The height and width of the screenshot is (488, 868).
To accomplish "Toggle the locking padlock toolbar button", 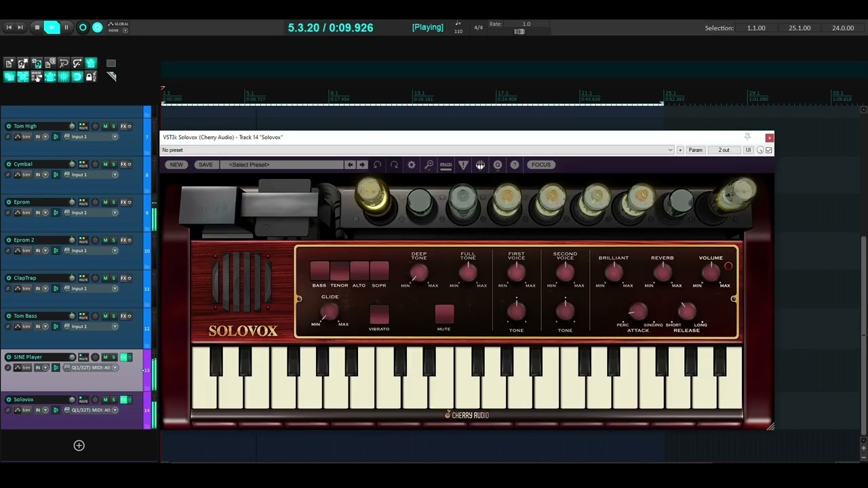I will click(90, 77).
